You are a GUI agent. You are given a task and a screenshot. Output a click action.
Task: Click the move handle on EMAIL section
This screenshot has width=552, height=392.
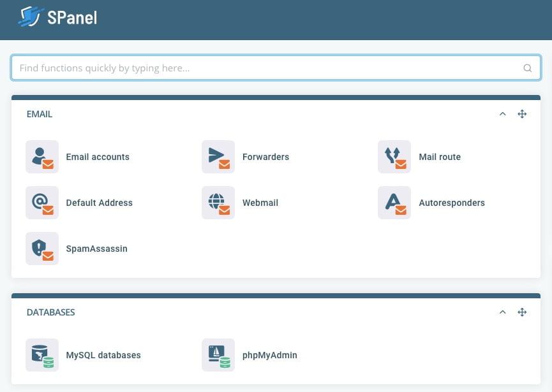[522, 114]
